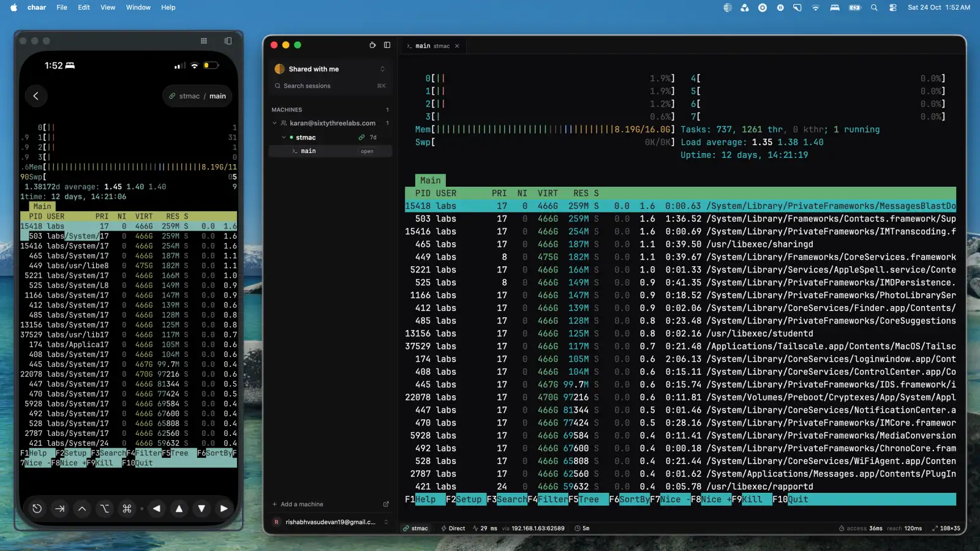
Task: Select the main session in the sidebar
Action: coord(330,151)
